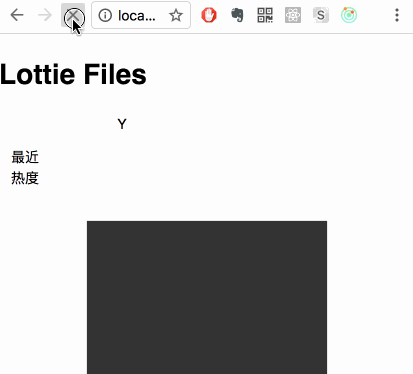Go back with the browser back arrow
This screenshot has width=413, height=374.
[x=17, y=15]
